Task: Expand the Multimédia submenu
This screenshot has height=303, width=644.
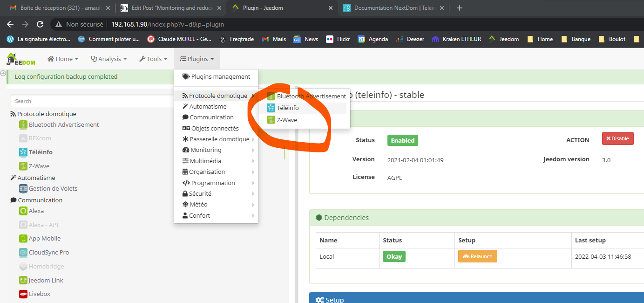Action: [216, 161]
